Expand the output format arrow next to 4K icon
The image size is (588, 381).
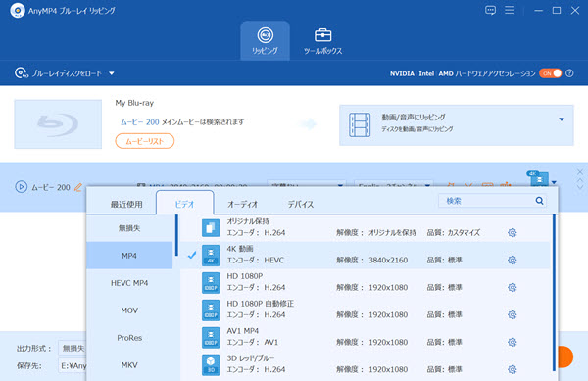(555, 182)
